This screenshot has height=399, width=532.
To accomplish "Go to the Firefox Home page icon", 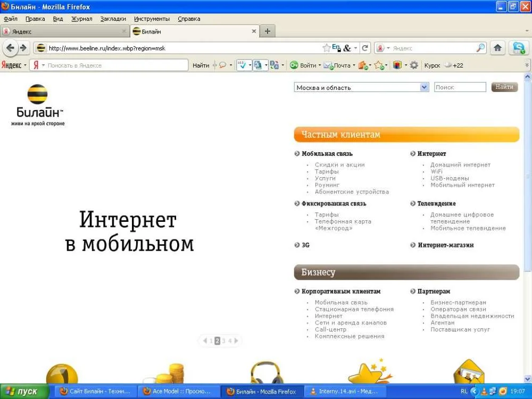I will coord(497,48).
